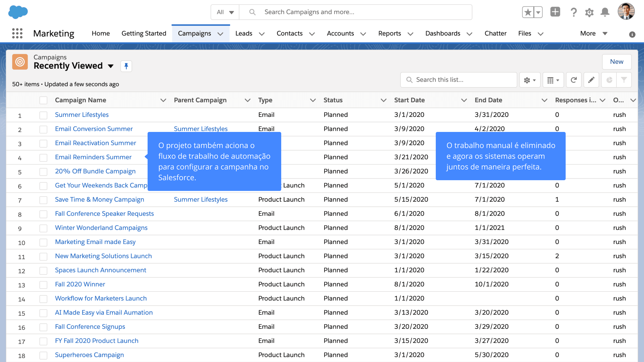Viewport: 644px width, 362px height.
Task: Pin the Recently Viewed list view
Action: (x=126, y=66)
